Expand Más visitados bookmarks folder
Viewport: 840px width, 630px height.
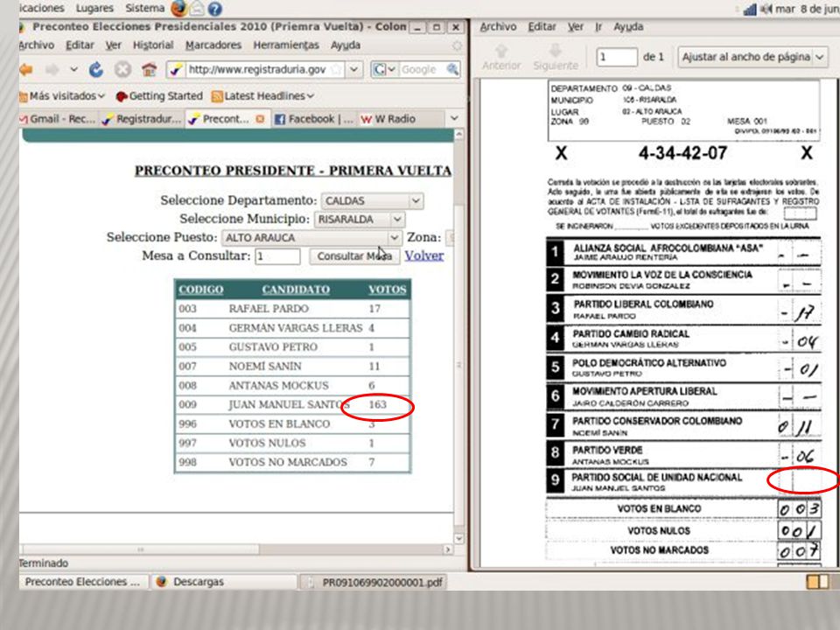pos(61,96)
